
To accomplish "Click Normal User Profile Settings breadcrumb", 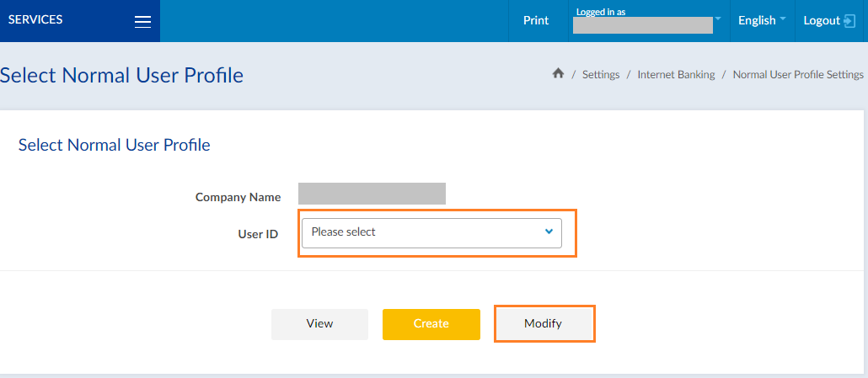I will point(798,75).
